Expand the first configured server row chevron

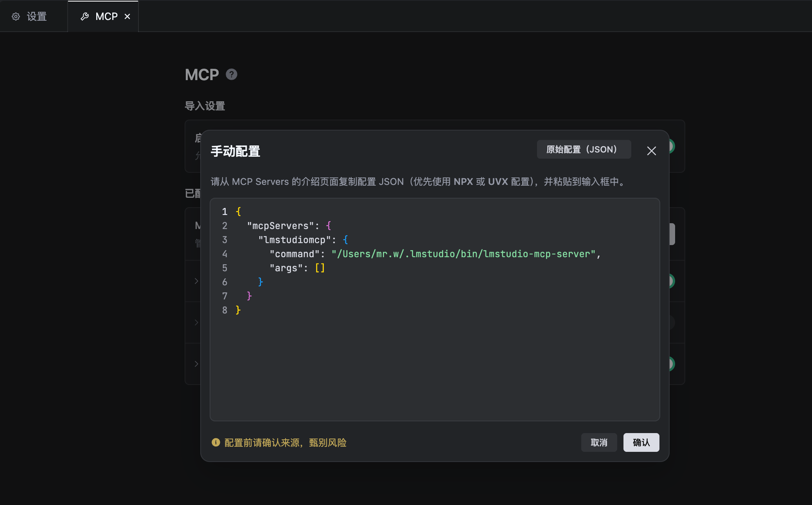pyautogui.click(x=196, y=281)
